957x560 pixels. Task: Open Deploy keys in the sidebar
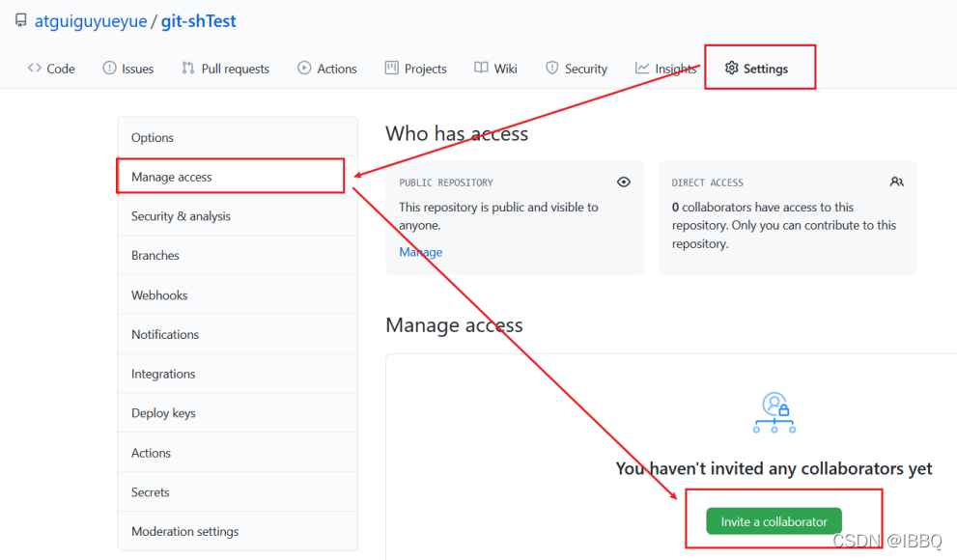click(x=238, y=413)
